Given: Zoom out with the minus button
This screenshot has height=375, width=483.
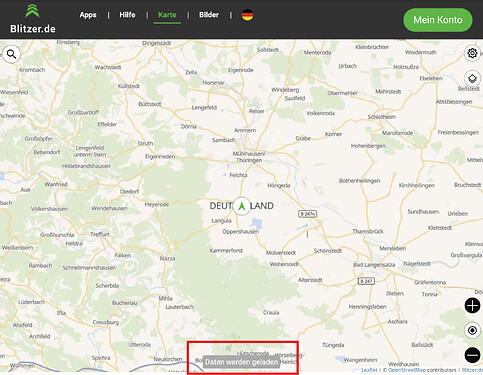Looking at the screenshot, I should point(472,355).
